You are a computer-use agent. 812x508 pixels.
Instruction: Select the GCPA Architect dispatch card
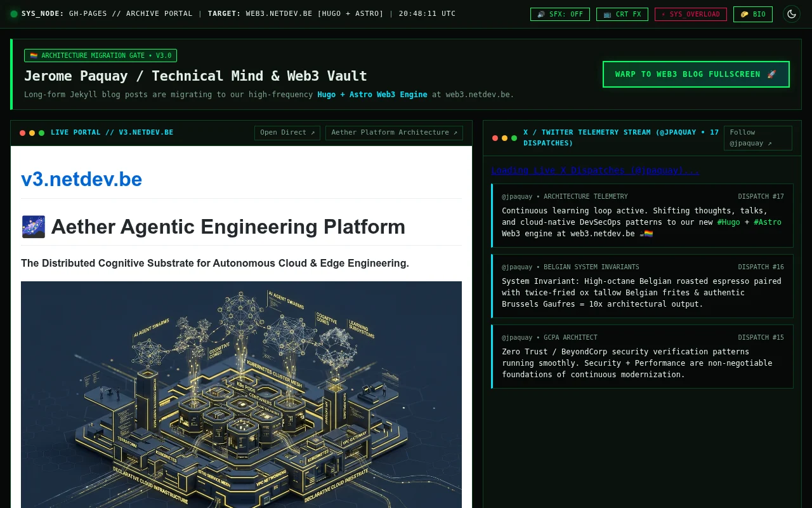(x=642, y=356)
